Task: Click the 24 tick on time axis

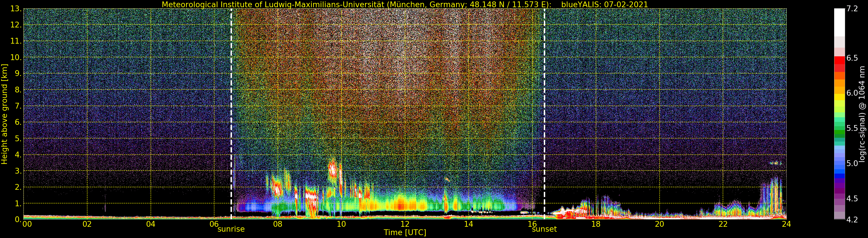Action: (786, 224)
